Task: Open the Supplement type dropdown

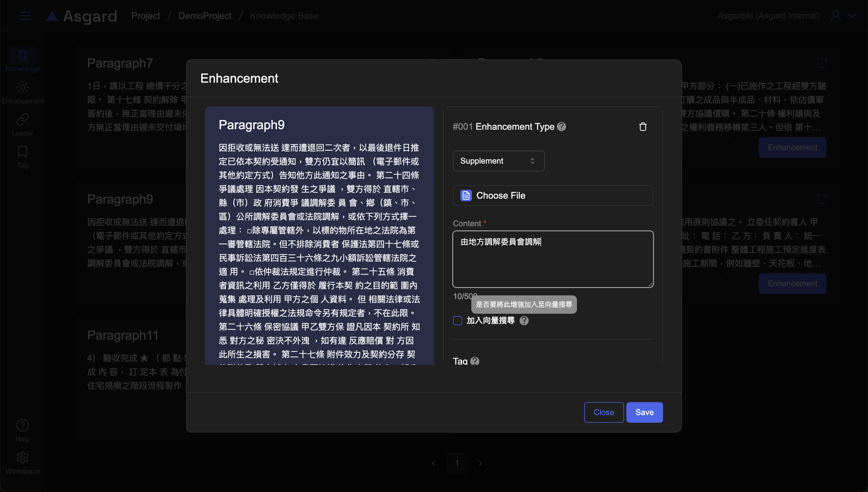Action: coord(498,161)
